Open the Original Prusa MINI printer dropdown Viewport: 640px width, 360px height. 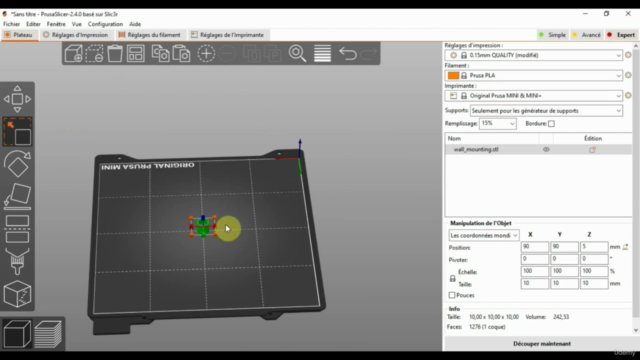point(534,96)
